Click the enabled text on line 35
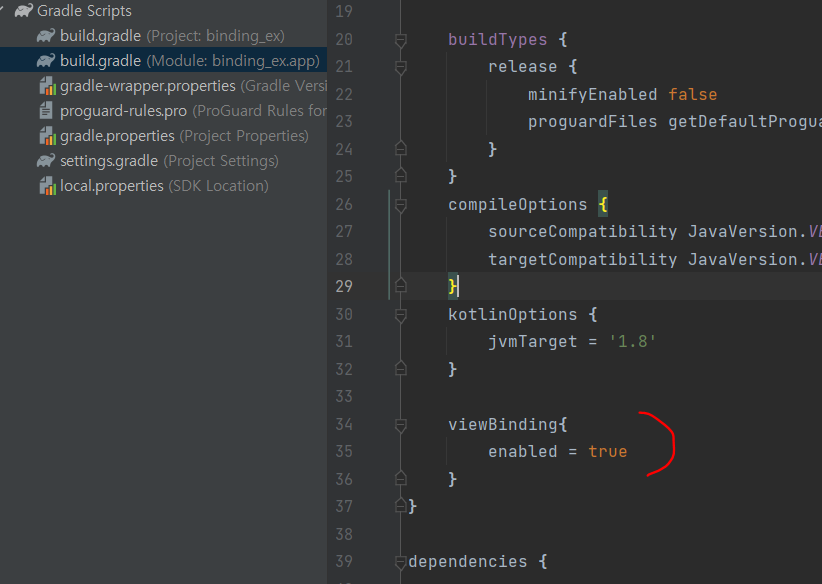Image resolution: width=822 pixels, height=584 pixels. pyautogui.click(x=523, y=452)
